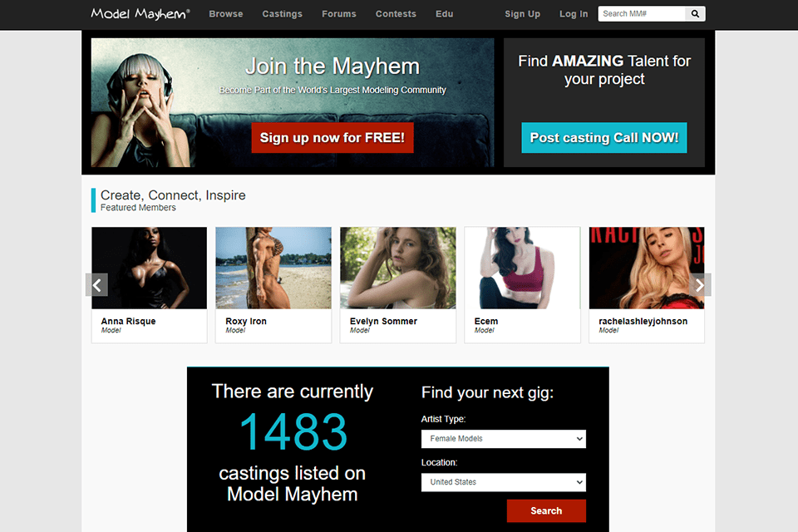Open Anna Risque's photo thumbnail
The image size is (798, 532).
pos(149,268)
